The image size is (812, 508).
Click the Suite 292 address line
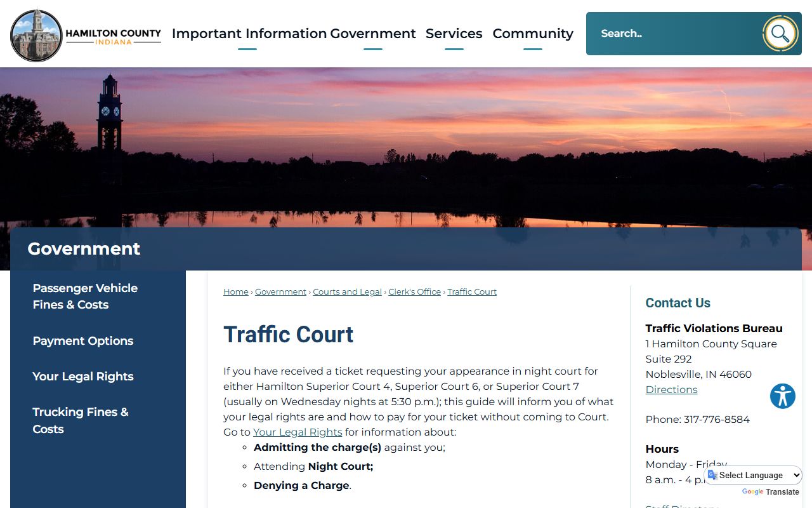pos(669,359)
